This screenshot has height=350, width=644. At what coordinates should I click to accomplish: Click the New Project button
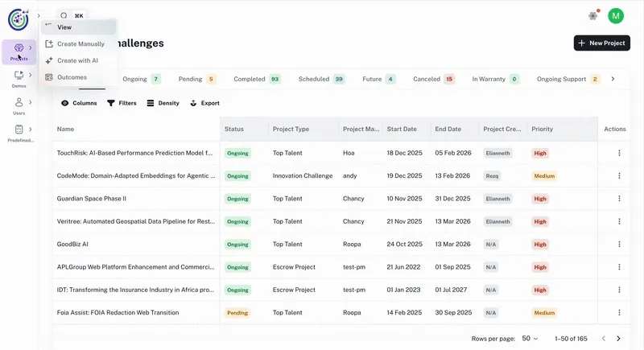601,43
